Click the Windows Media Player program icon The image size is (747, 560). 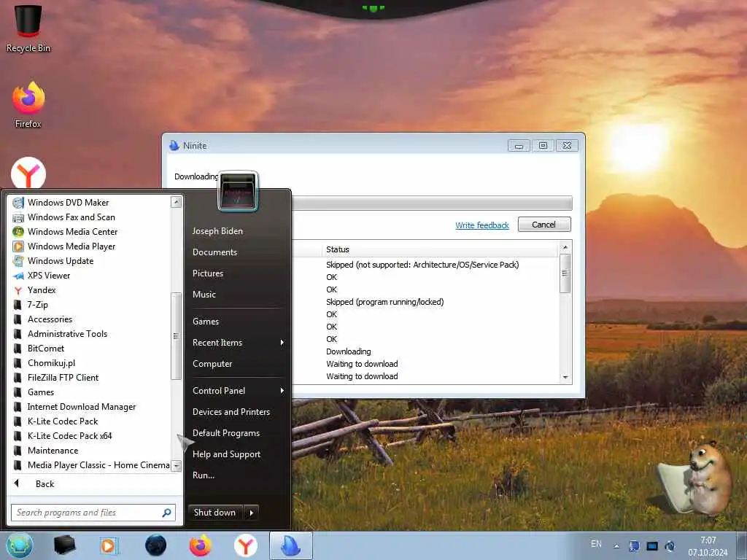coord(18,246)
